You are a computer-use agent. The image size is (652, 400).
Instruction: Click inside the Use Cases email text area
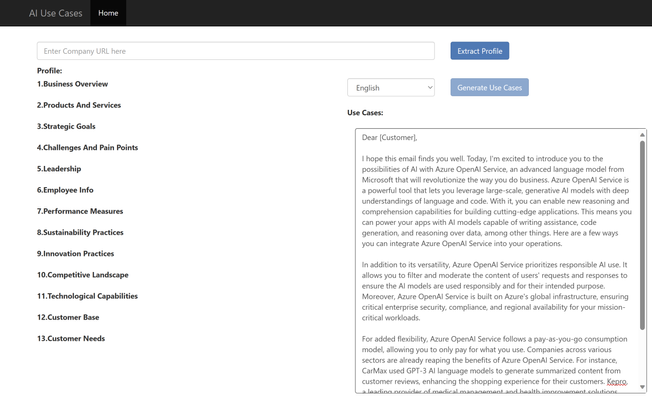coord(497,261)
